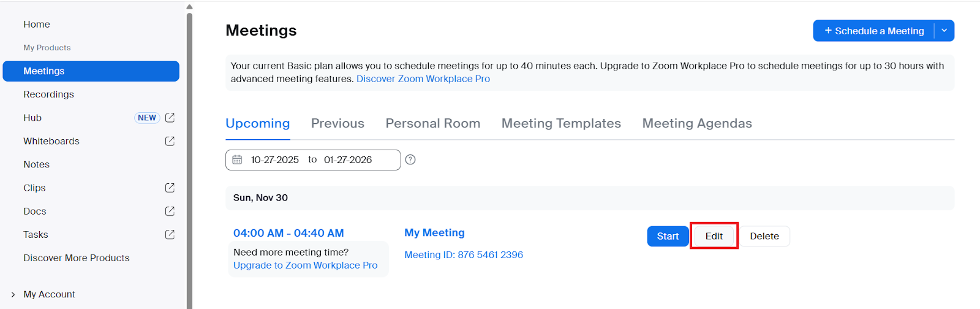Delete the My Meeting entry
980x309 pixels.
tap(764, 236)
